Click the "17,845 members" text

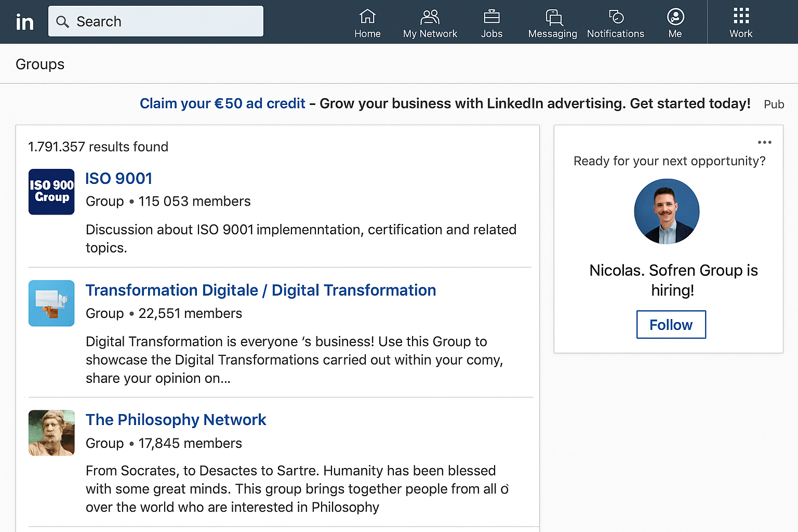190,443
